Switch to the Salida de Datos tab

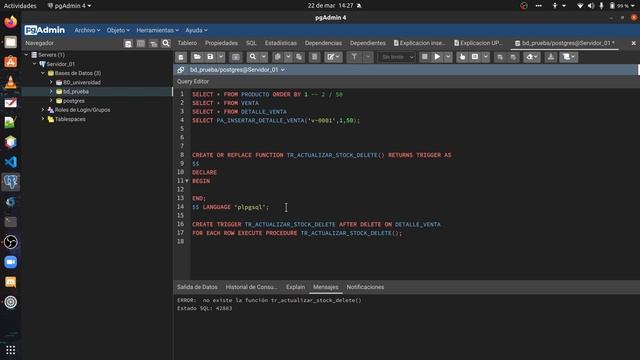pyautogui.click(x=197, y=287)
